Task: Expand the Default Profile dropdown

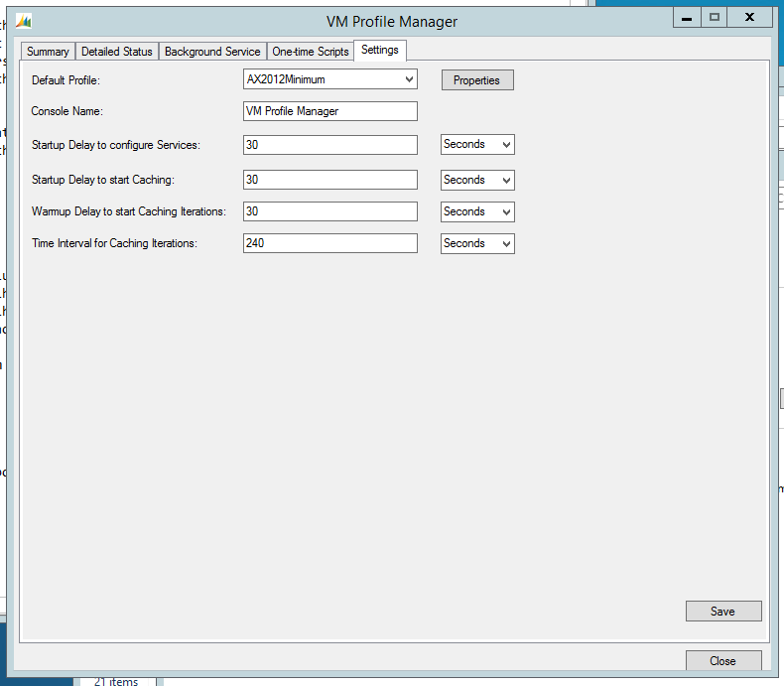Action: [x=330, y=79]
